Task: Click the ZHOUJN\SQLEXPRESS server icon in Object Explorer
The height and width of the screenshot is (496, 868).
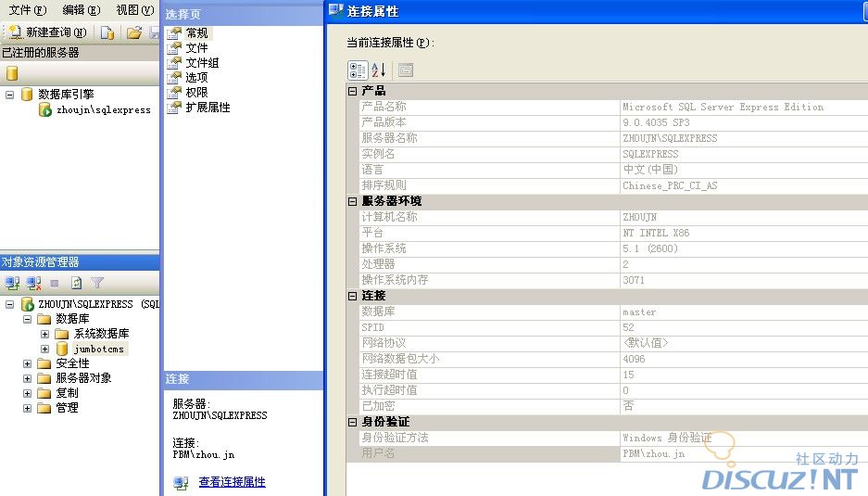Action: 28,304
